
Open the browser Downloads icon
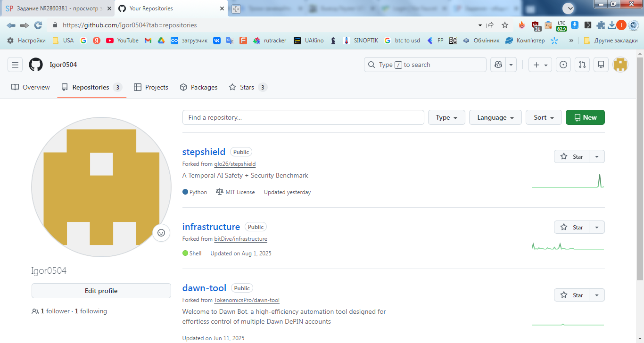coord(612,25)
